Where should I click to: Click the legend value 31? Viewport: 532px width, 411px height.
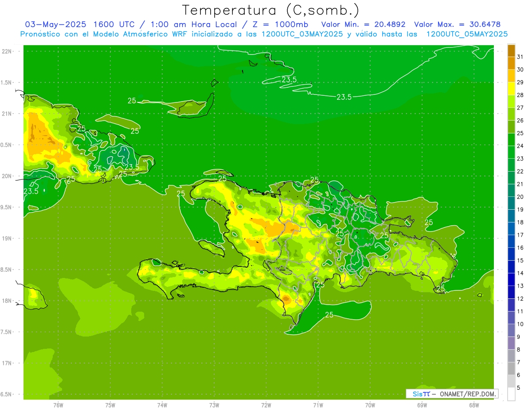click(x=520, y=57)
